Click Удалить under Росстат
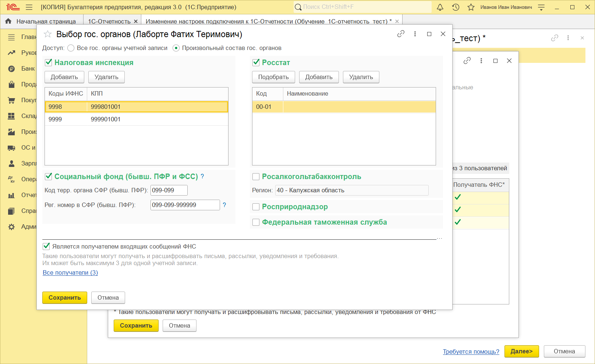 pyautogui.click(x=361, y=77)
